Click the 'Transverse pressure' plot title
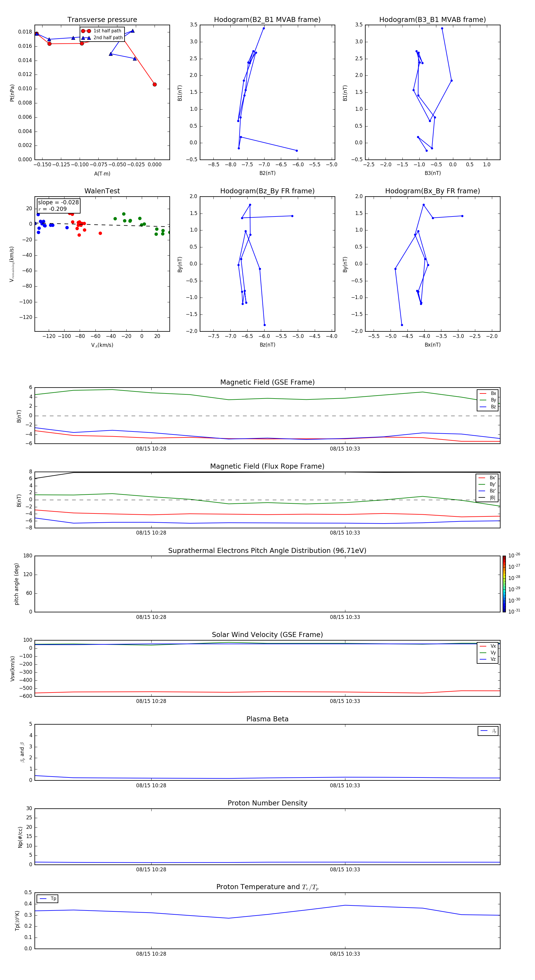 pyautogui.click(x=102, y=20)
